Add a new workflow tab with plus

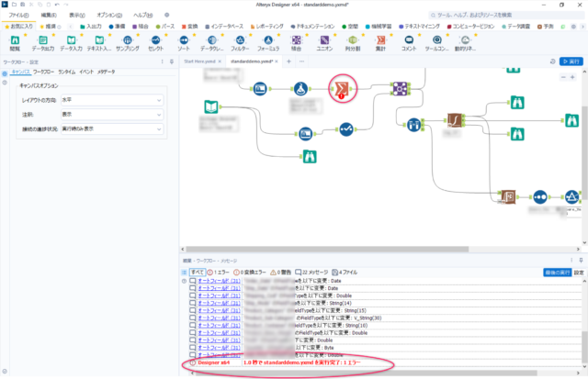click(x=288, y=61)
